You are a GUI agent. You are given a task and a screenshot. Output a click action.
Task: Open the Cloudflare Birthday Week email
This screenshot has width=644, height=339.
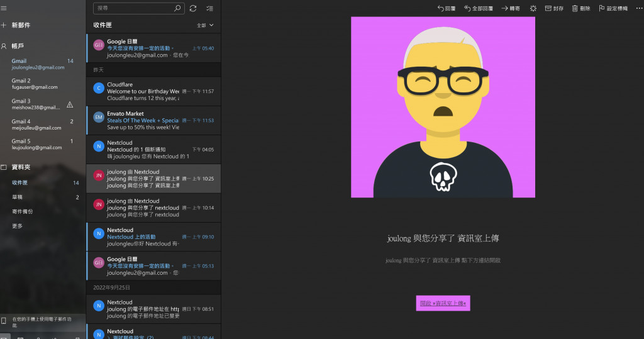tap(153, 91)
